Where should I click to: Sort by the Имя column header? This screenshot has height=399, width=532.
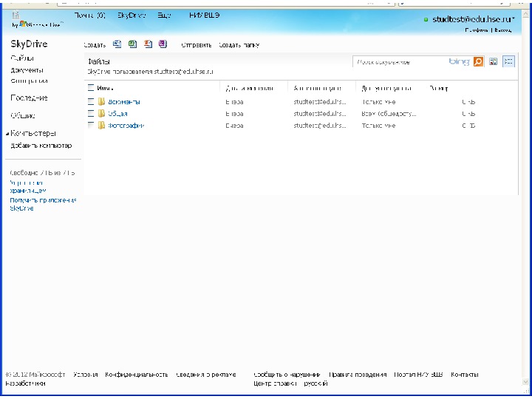pyautogui.click(x=105, y=88)
